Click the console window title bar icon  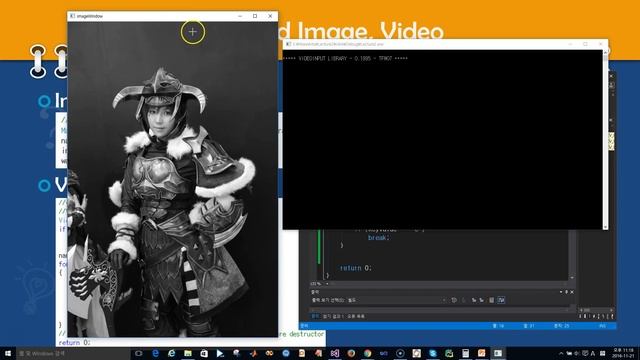pos(288,44)
